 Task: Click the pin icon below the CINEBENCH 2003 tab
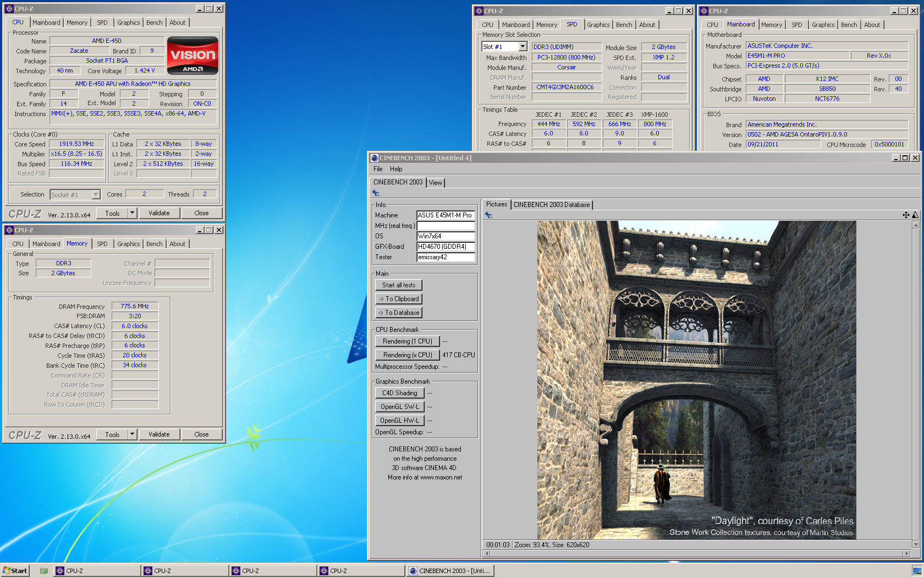point(376,193)
